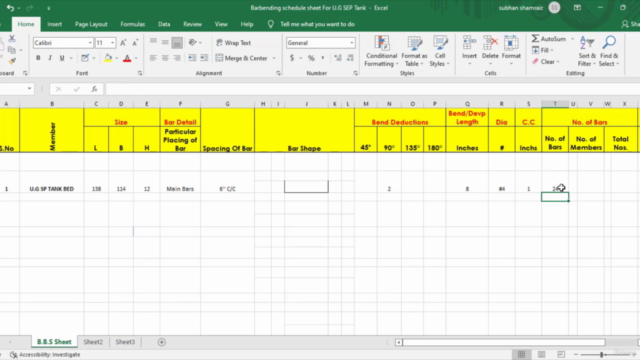Open the Formulas tab

(x=133, y=24)
